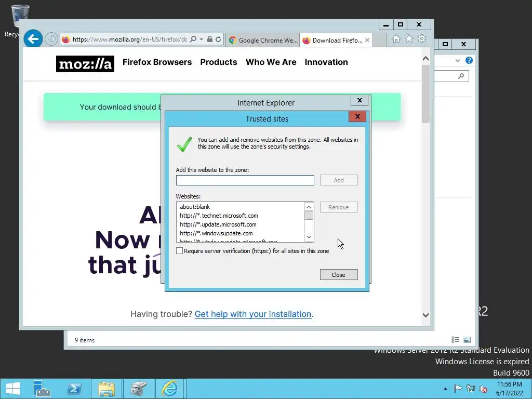532x399 pixels.
Task: Select http://*.windowsupdate.com entry
Action: pos(216,233)
